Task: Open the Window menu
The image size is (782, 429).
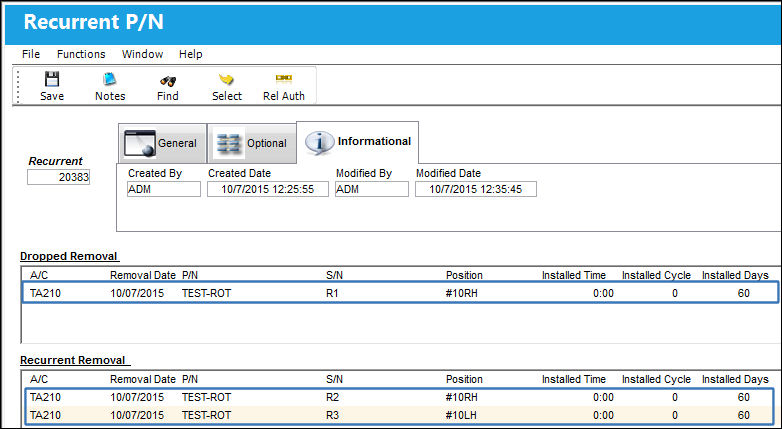Action: click(x=143, y=54)
